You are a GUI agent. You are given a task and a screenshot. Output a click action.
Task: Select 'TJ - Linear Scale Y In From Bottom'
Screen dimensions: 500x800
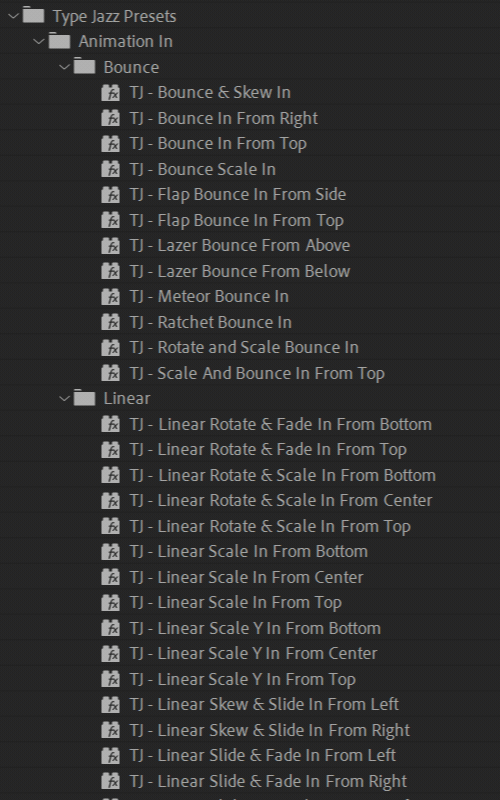pyautogui.click(x=255, y=628)
